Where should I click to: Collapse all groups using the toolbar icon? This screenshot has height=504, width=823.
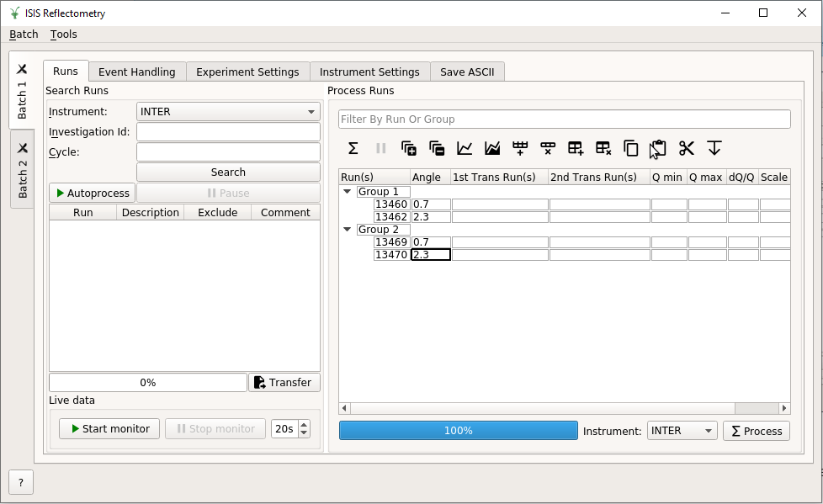click(437, 148)
